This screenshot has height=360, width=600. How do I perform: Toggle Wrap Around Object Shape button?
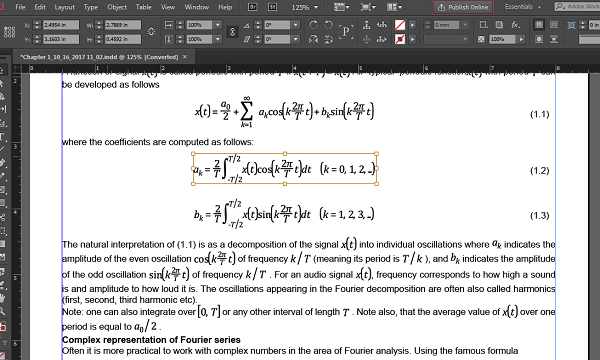point(539,39)
